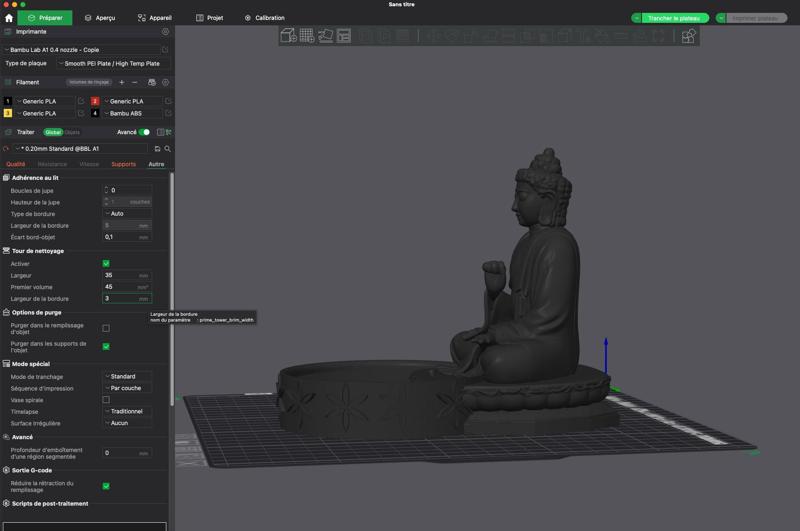Screen dimensions: 800x531
Task: Click filament 3 yellow color swatch
Action: pos(8,113)
